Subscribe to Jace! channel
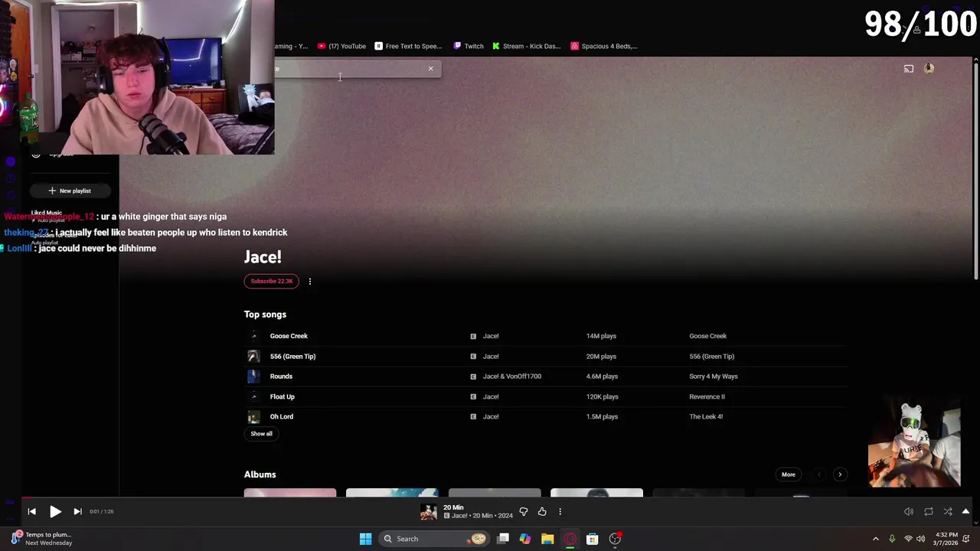Image resolution: width=980 pixels, height=551 pixels. tap(271, 281)
